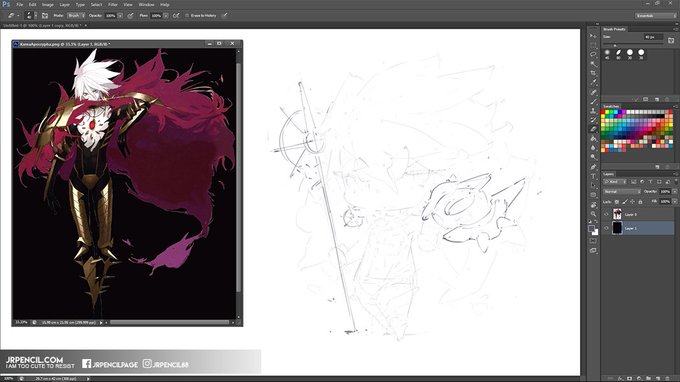Open the Window menu
Image resolution: width=680 pixels, height=382 pixels.
click(x=146, y=4)
